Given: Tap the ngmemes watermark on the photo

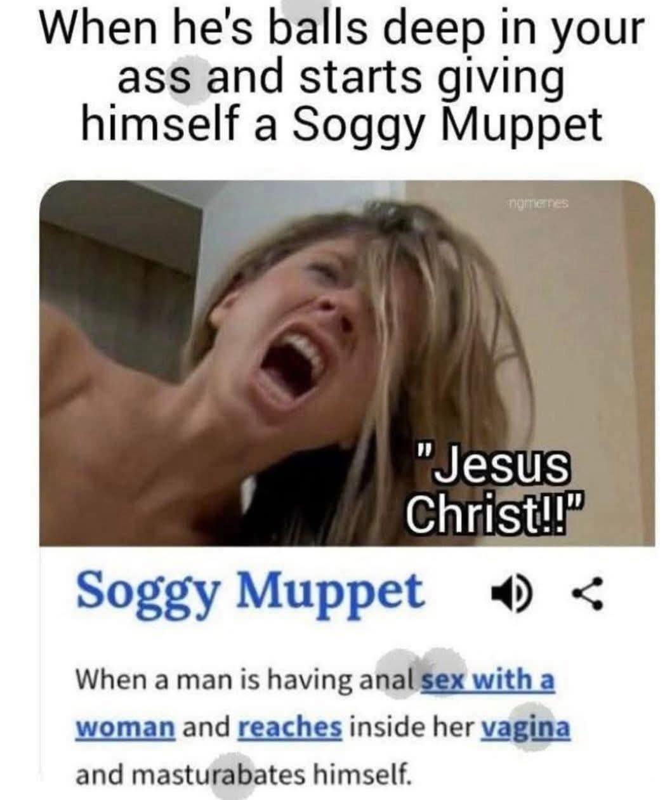Looking at the screenshot, I should (x=540, y=204).
